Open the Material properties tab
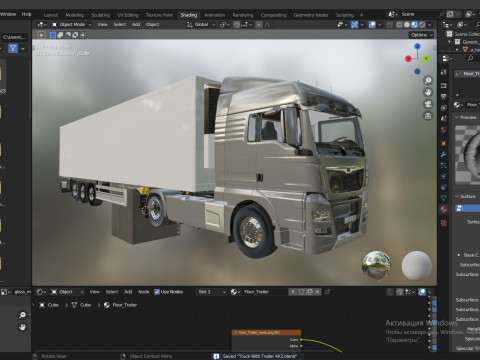This screenshot has width=480, height=360. click(x=443, y=209)
